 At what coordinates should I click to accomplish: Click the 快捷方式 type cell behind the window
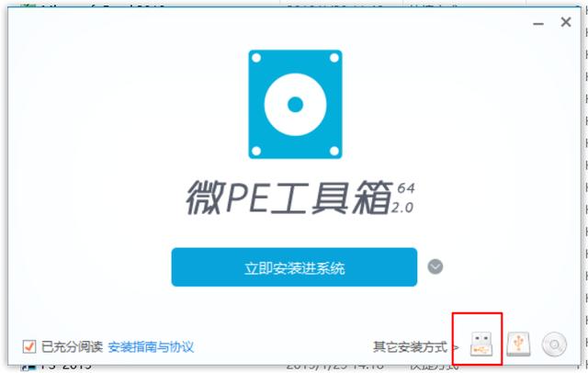point(433,367)
